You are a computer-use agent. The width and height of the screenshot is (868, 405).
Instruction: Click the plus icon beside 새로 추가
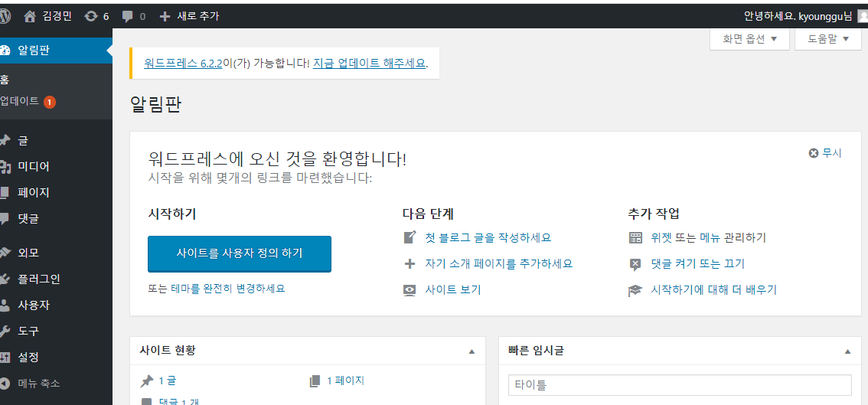tap(165, 17)
